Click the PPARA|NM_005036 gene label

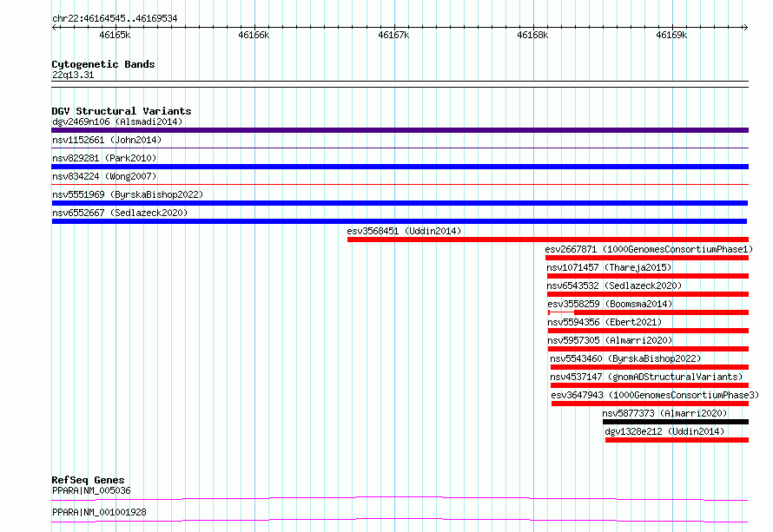click(x=91, y=490)
